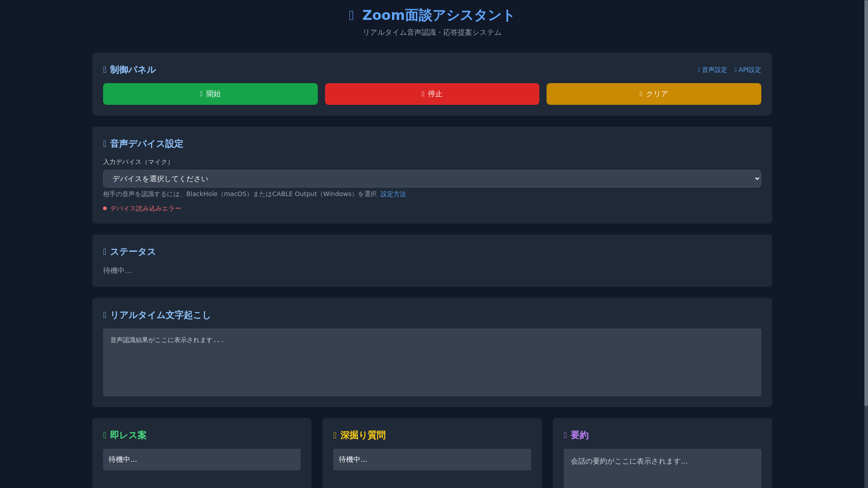
Task: Click the デバイス読み込みエラー error message
Action: point(146,209)
